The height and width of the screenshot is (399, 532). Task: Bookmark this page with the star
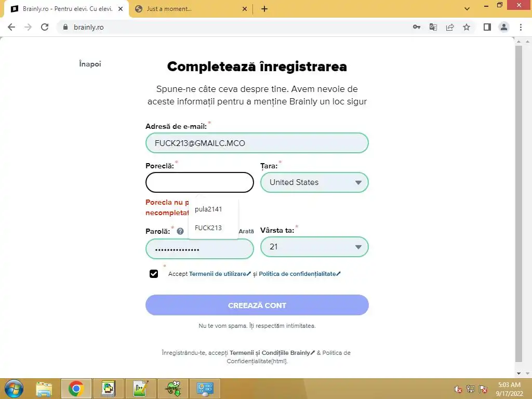[x=467, y=27]
